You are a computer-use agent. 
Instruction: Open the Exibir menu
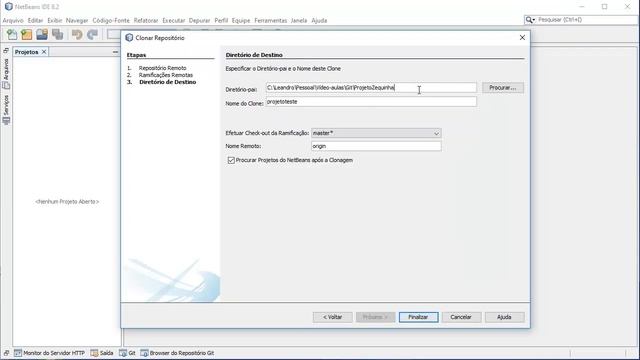click(54, 20)
